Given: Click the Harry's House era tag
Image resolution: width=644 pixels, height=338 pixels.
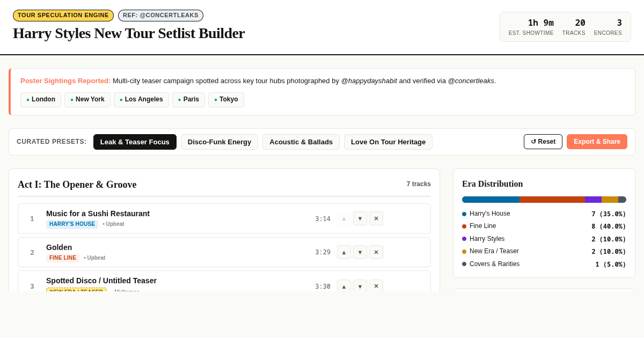Looking at the screenshot, I should pyautogui.click(x=72, y=224).
